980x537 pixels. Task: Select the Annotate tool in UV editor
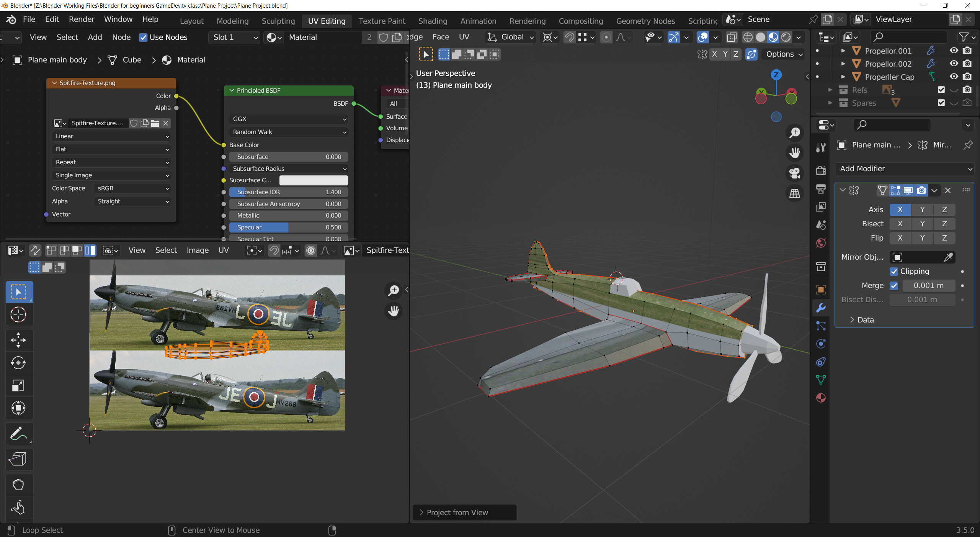coord(18,434)
